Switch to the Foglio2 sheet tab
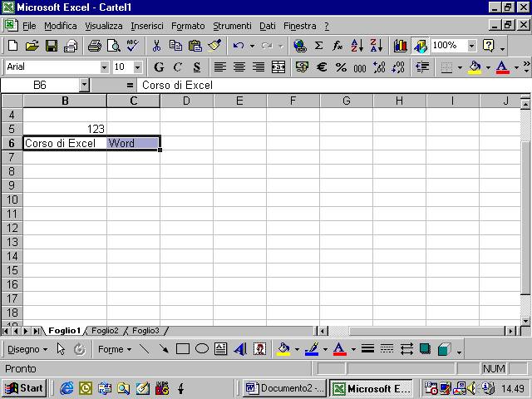This screenshot has height=399, width=532. [105, 331]
